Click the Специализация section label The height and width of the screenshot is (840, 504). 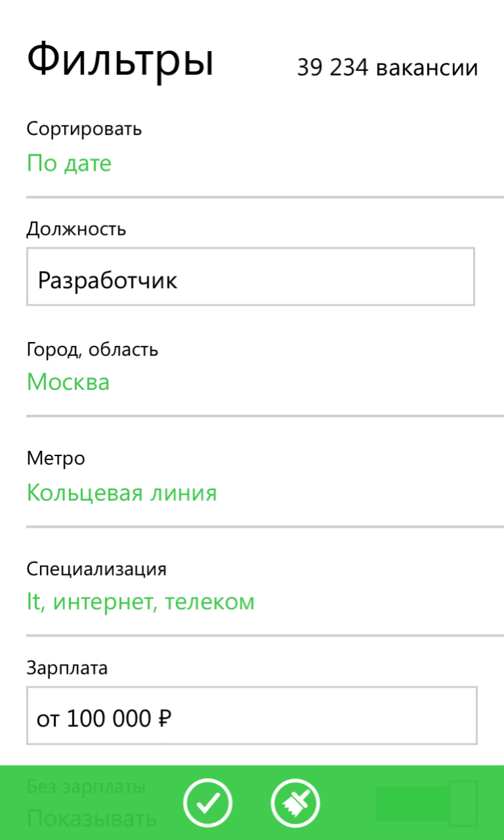pyautogui.click(x=96, y=568)
